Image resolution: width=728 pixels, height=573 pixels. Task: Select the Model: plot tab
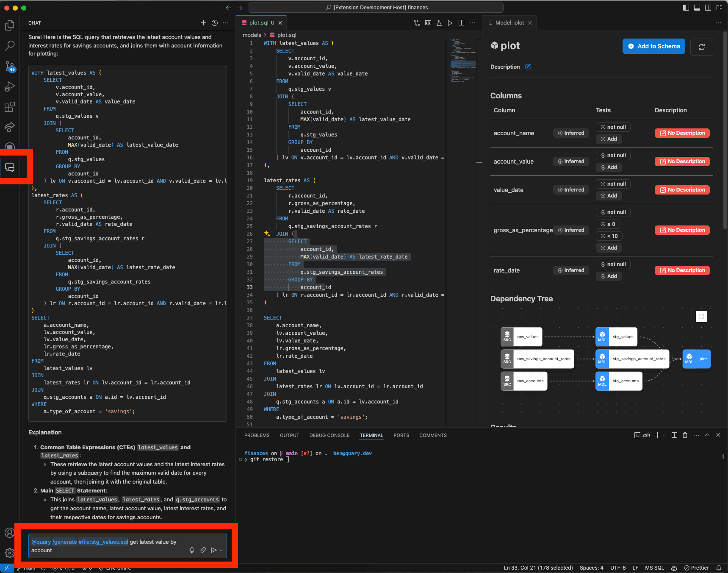pyautogui.click(x=509, y=23)
